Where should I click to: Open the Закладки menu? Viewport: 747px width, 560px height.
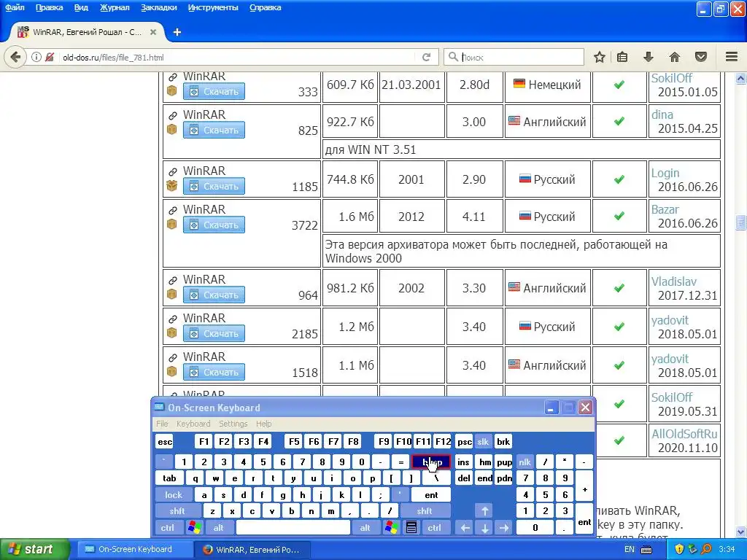click(x=158, y=7)
